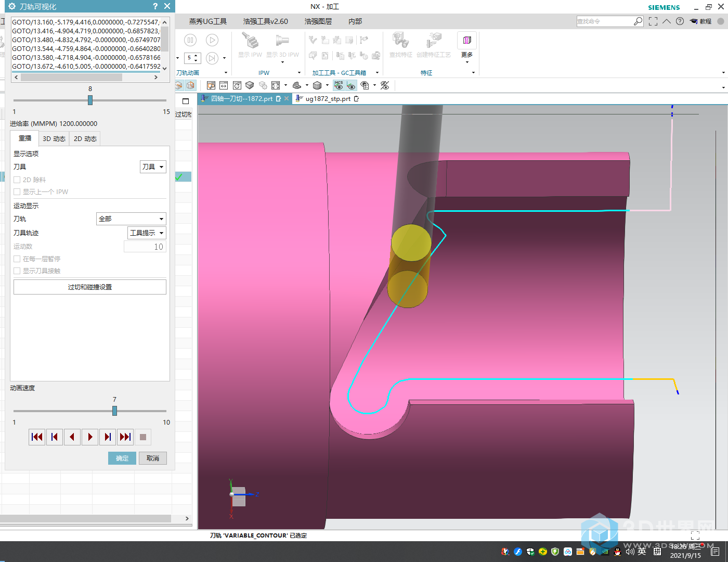
Task: Click the volume speaker tray icon
Action: pos(630,552)
